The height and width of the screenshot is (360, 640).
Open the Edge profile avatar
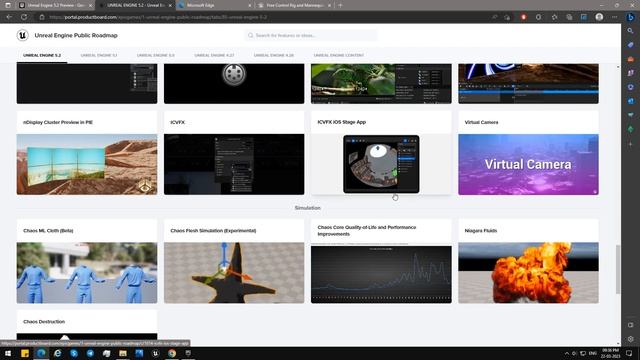click(x=599, y=17)
